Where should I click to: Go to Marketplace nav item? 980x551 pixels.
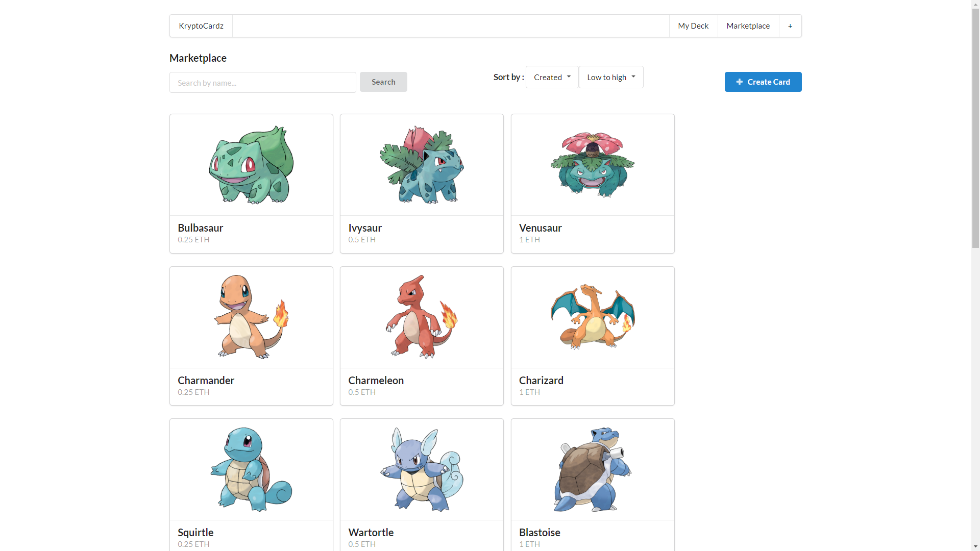tap(748, 26)
